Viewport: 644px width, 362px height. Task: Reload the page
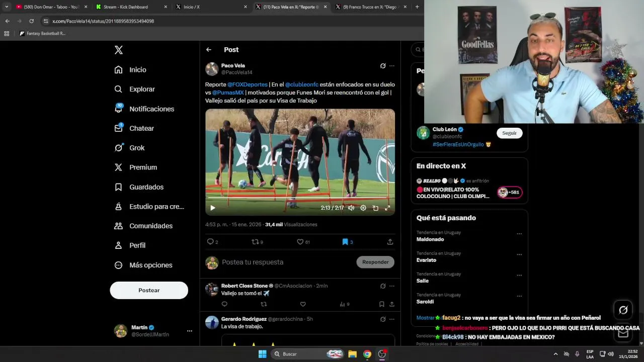(32, 21)
